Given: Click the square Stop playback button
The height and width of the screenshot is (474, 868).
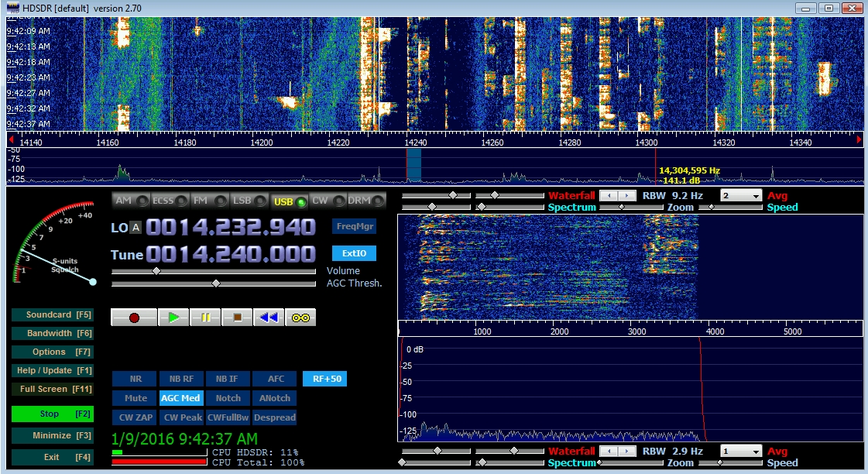Looking at the screenshot, I should pyautogui.click(x=237, y=318).
